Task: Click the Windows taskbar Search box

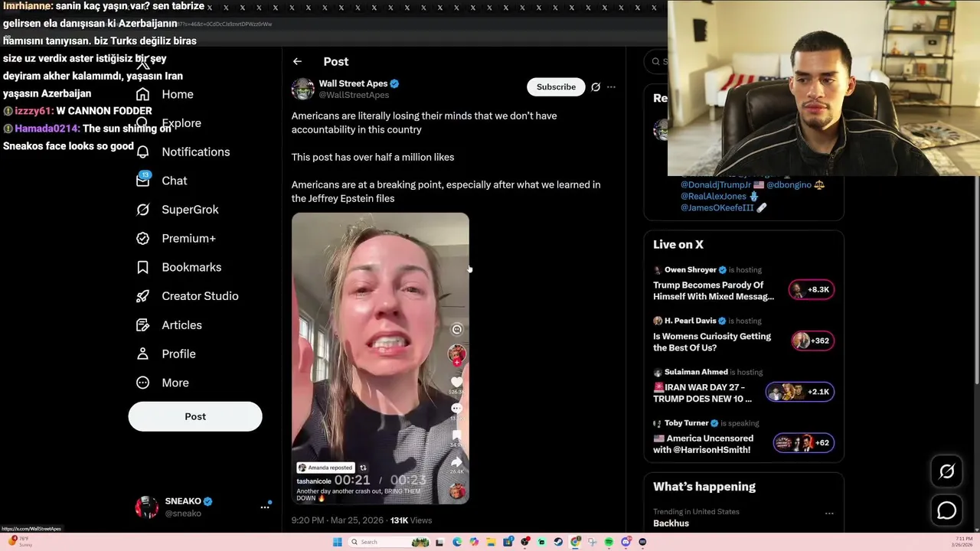Action: coord(388,542)
